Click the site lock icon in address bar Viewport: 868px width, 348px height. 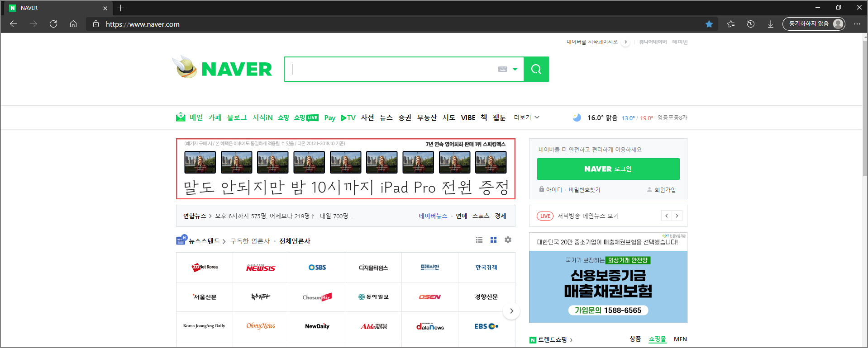click(x=96, y=24)
